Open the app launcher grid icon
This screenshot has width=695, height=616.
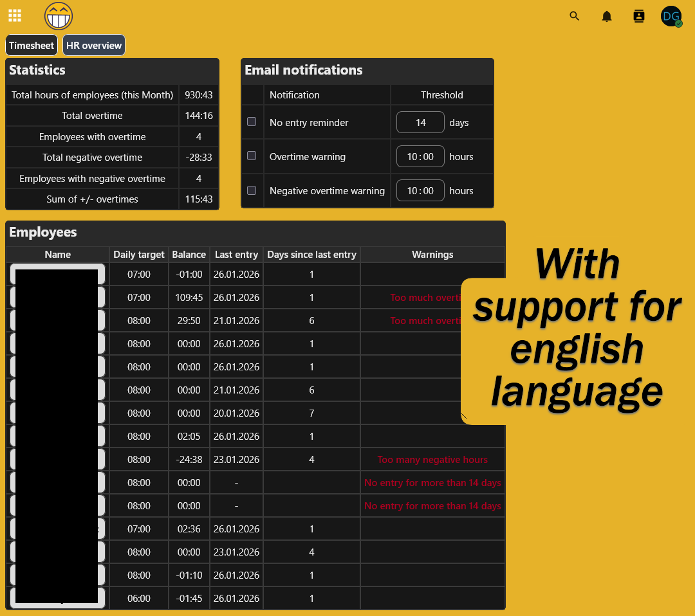[14, 15]
